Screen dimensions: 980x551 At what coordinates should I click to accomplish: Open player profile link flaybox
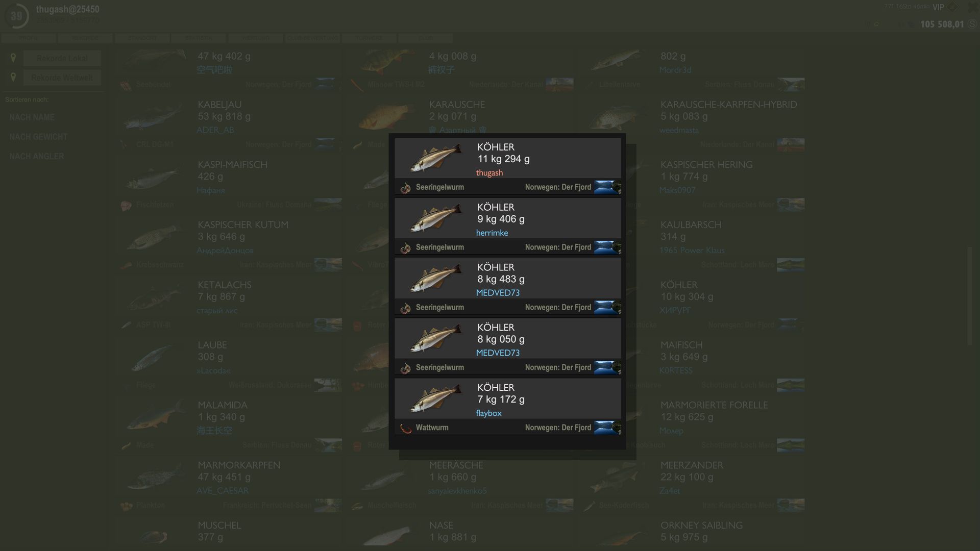coord(488,413)
